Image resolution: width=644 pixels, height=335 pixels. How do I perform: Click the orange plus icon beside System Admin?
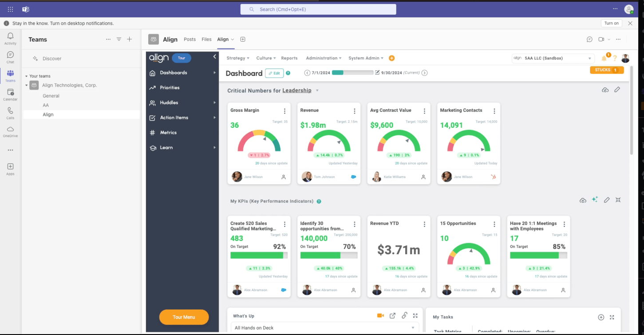coord(391,58)
